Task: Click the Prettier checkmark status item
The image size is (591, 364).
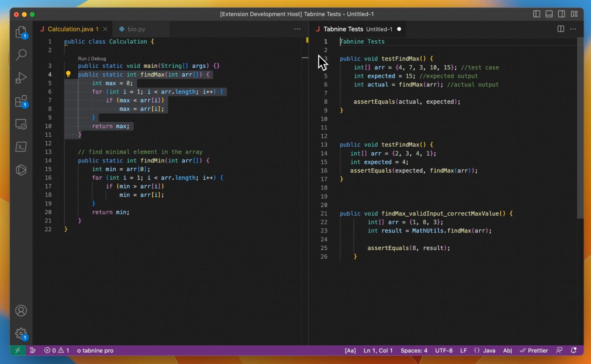Action: [x=534, y=350]
